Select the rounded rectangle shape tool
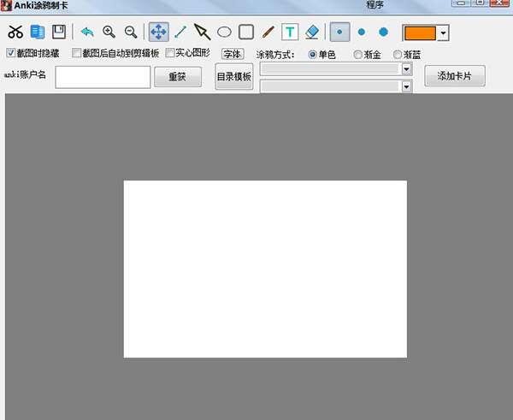 click(x=246, y=33)
